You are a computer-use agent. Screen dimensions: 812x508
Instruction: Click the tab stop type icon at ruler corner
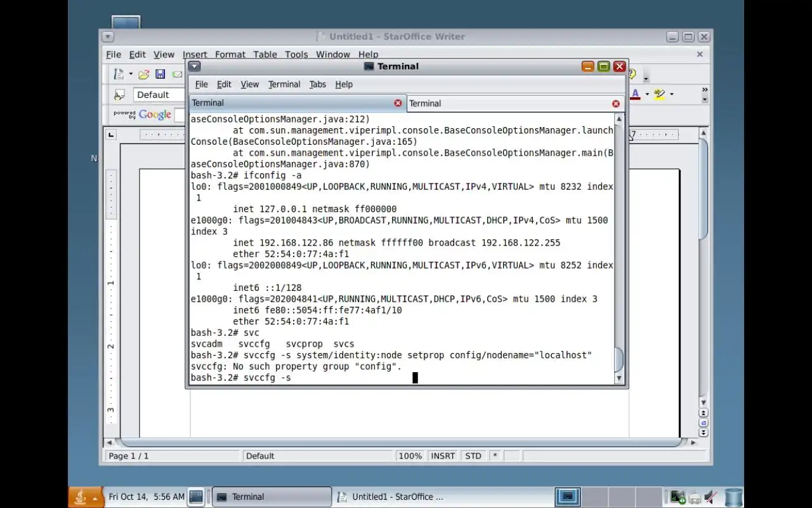click(112, 135)
